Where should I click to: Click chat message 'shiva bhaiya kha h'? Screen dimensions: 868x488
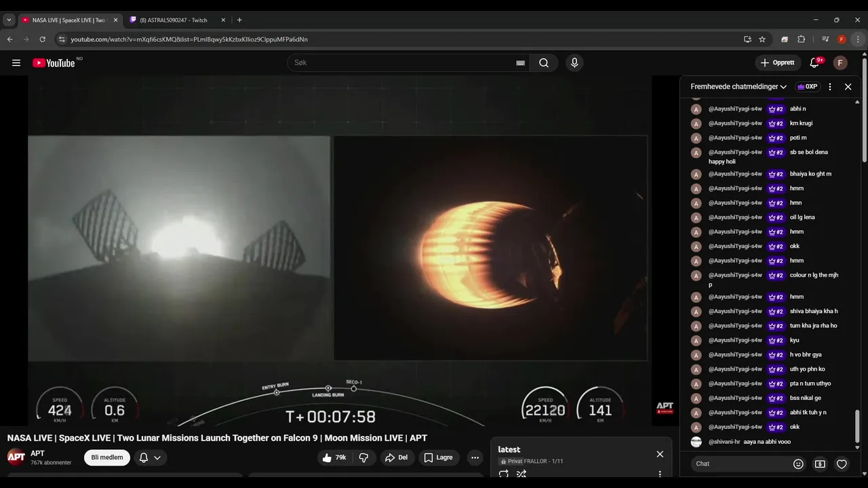coord(814,312)
